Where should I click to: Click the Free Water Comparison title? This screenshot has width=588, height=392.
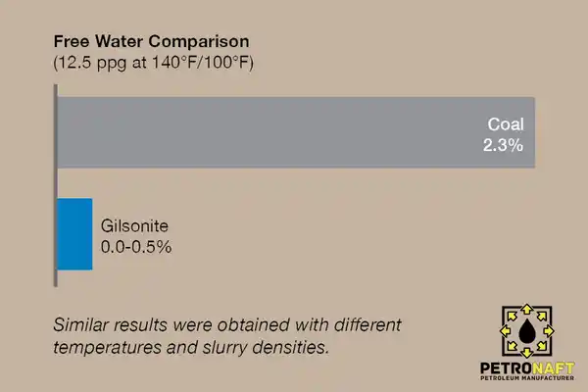151,41
